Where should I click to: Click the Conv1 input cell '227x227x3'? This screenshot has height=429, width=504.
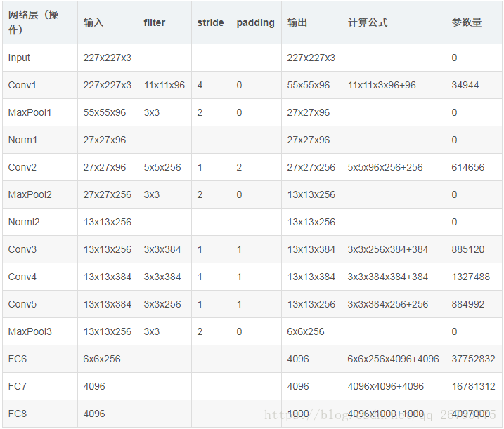tap(108, 85)
